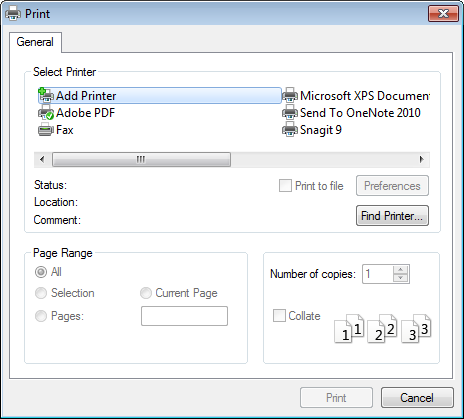Click the printer list right scroll arrow

[x=422, y=159]
